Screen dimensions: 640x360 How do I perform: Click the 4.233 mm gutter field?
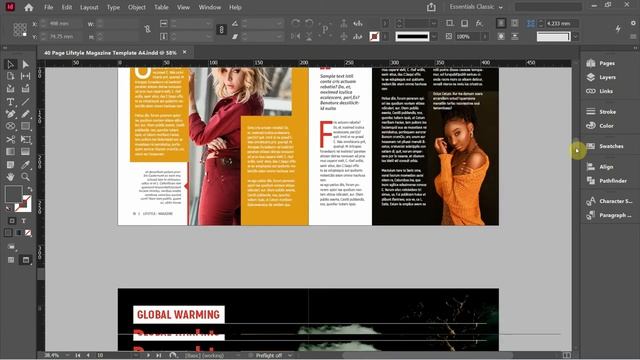pos(562,24)
